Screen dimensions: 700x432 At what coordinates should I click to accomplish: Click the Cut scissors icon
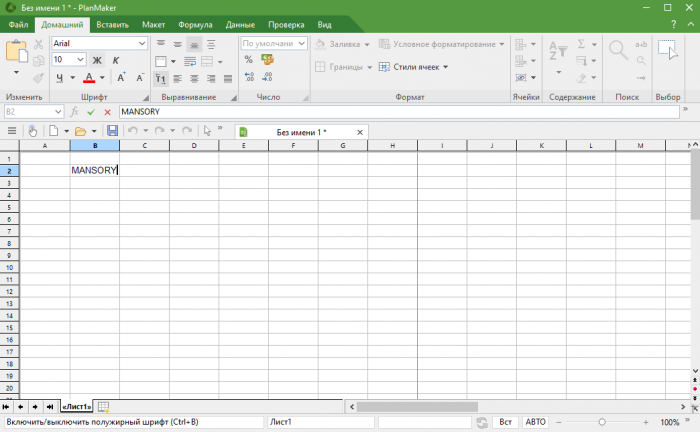39,44
